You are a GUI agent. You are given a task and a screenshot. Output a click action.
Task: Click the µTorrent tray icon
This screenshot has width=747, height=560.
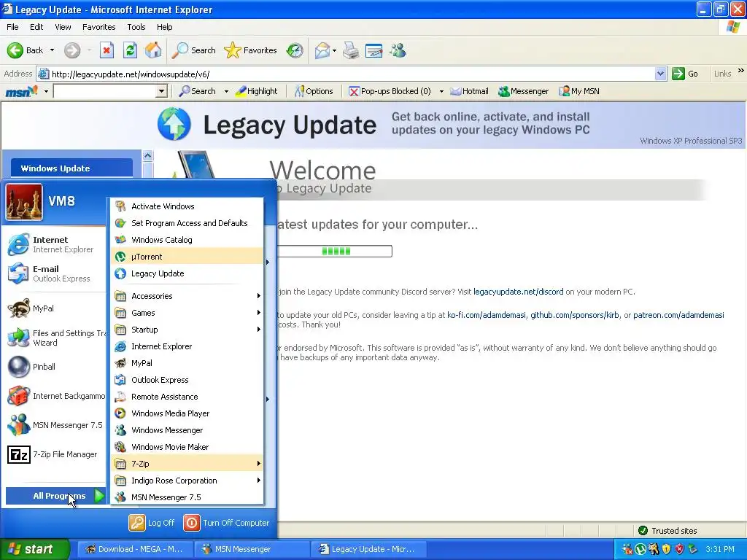click(x=640, y=549)
